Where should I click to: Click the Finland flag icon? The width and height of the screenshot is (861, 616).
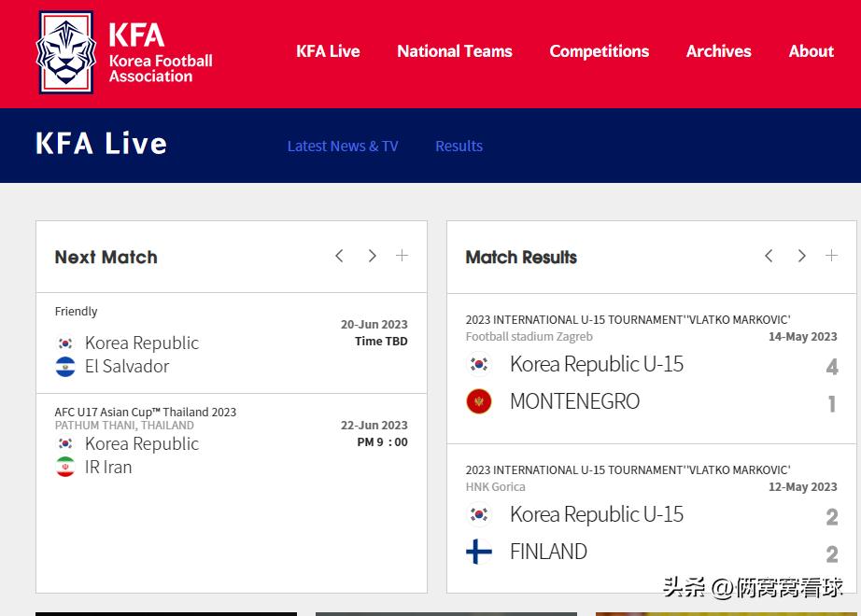(479, 552)
